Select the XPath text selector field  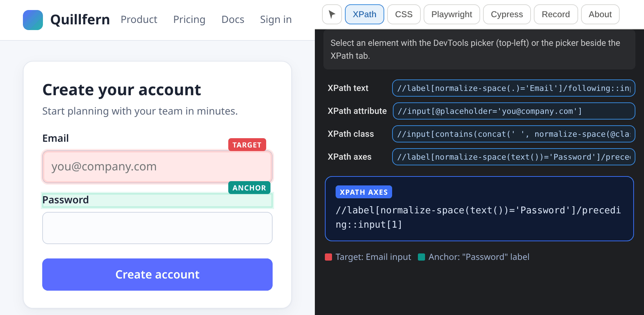[513, 88]
